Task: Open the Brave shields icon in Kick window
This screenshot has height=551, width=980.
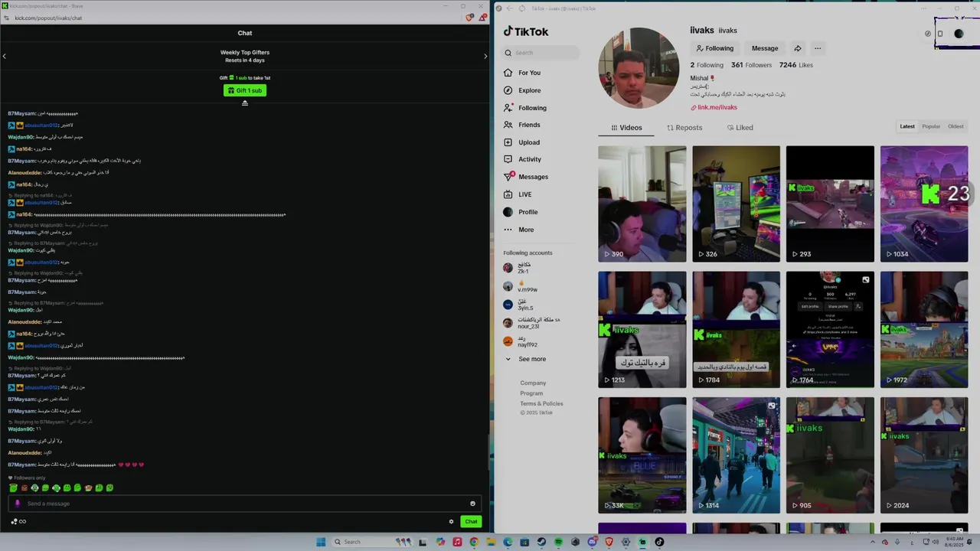Action: tap(469, 18)
